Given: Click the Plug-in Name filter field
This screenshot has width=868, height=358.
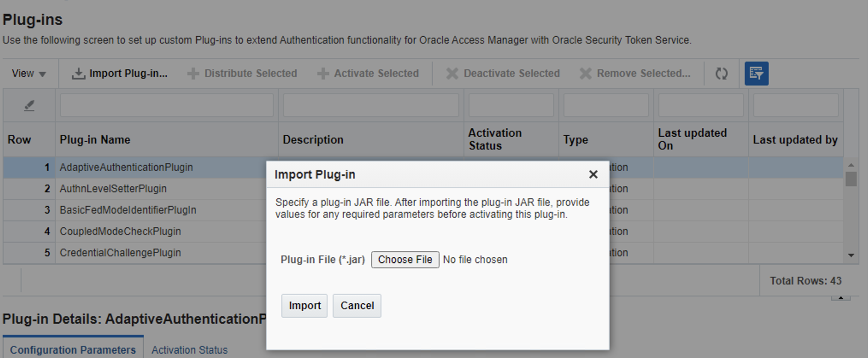Looking at the screenshot, I should tap(166, 105).
